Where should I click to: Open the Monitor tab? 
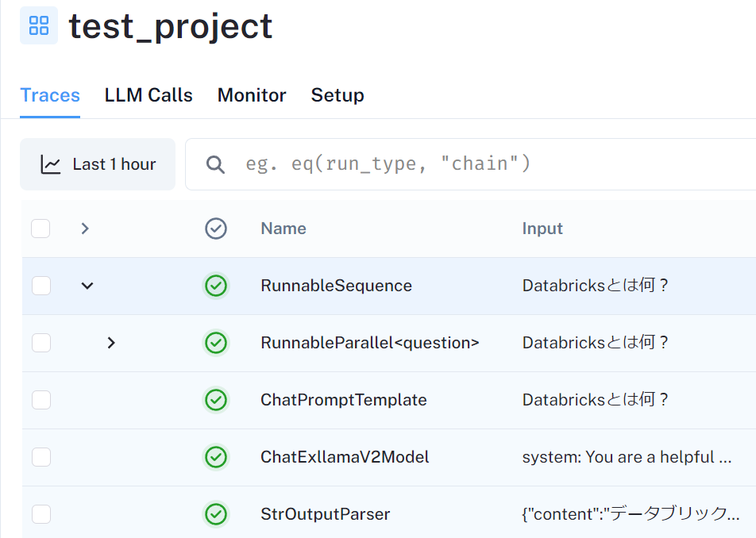pos(252,95)
